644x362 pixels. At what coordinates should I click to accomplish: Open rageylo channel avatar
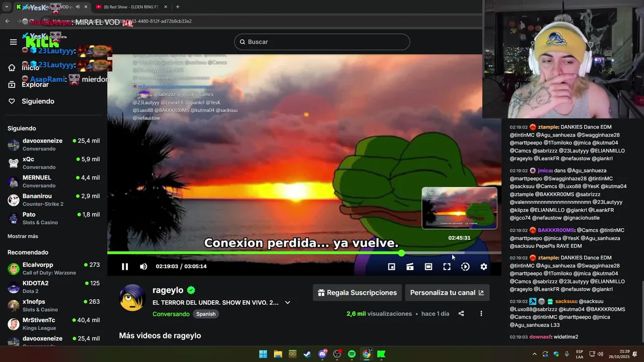click(x=132, y=298)
